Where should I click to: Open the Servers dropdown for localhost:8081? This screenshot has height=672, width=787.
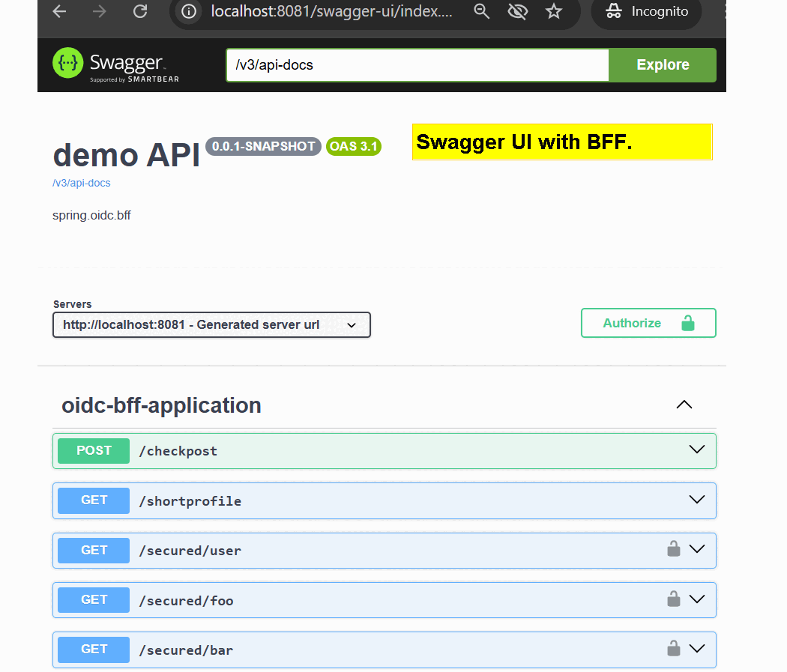[x=211, y=325]
